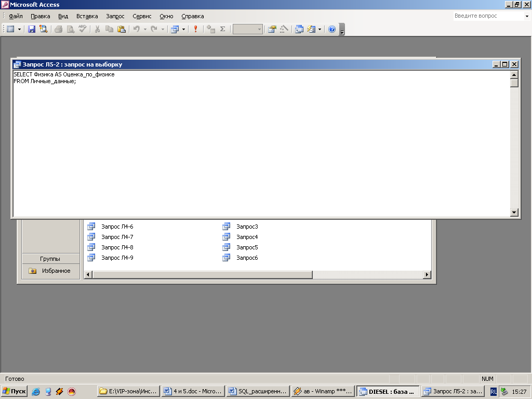Click the Totals sigma icon
The image size is (532, 399).
point(222,29)
